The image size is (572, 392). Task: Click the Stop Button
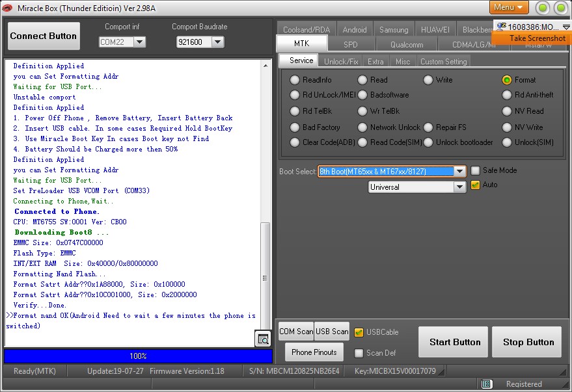tap(528, 342)
